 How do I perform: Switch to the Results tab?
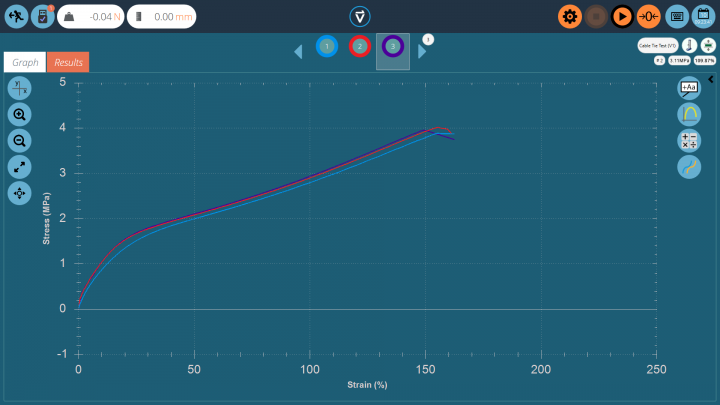(x=68, y=62)
